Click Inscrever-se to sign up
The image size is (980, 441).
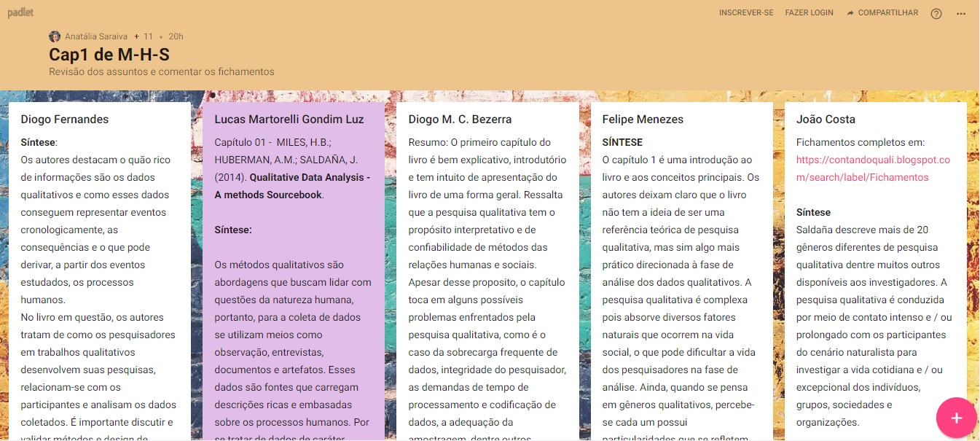point(745,13)
